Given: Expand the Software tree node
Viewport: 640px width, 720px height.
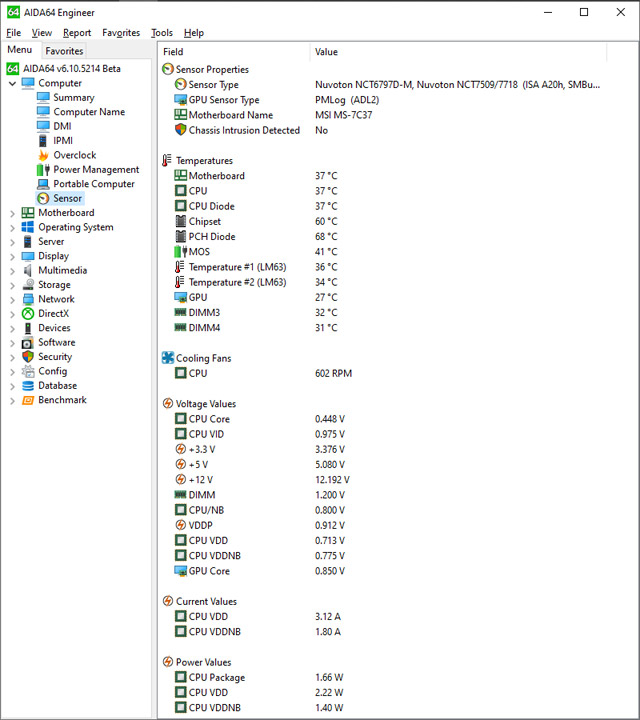Looking at the screenshot, I should 12,343.
